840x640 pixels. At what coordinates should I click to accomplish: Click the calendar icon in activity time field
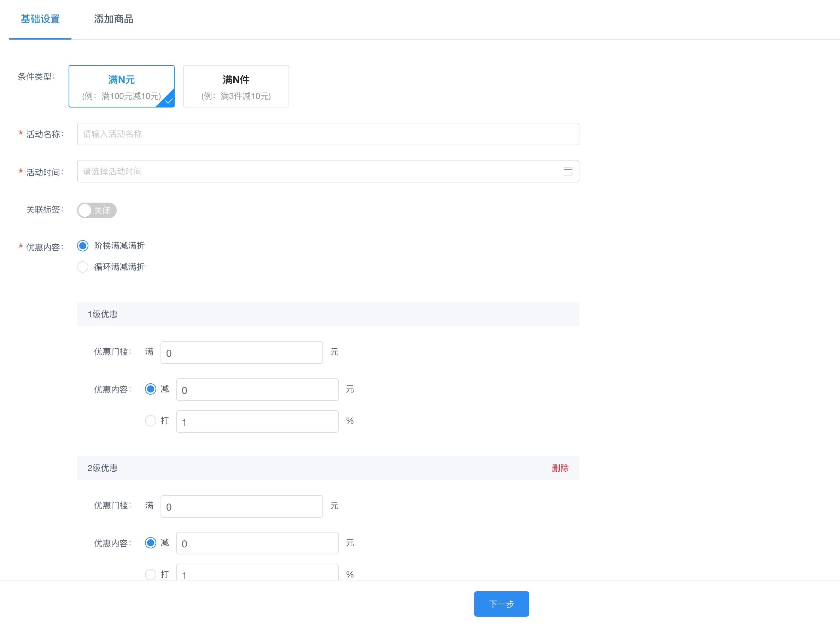567,171
